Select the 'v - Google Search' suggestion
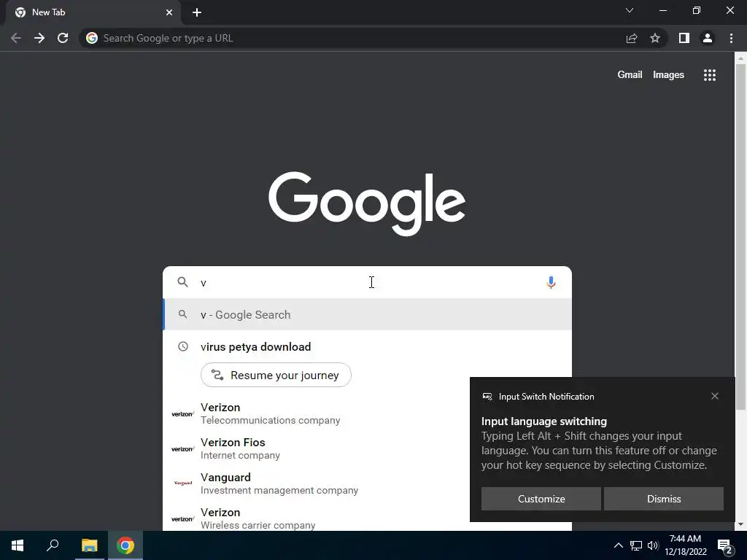747x560 pixels. click(367, 315)
